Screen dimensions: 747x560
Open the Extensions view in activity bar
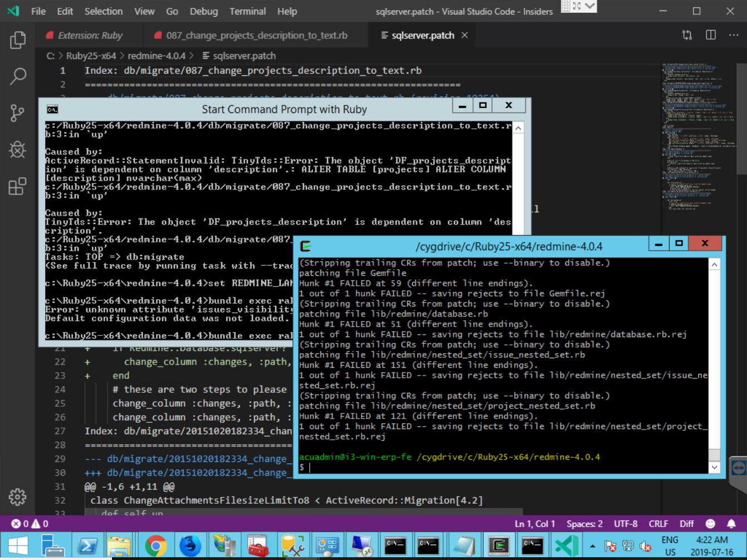click(x=17, y=186)
